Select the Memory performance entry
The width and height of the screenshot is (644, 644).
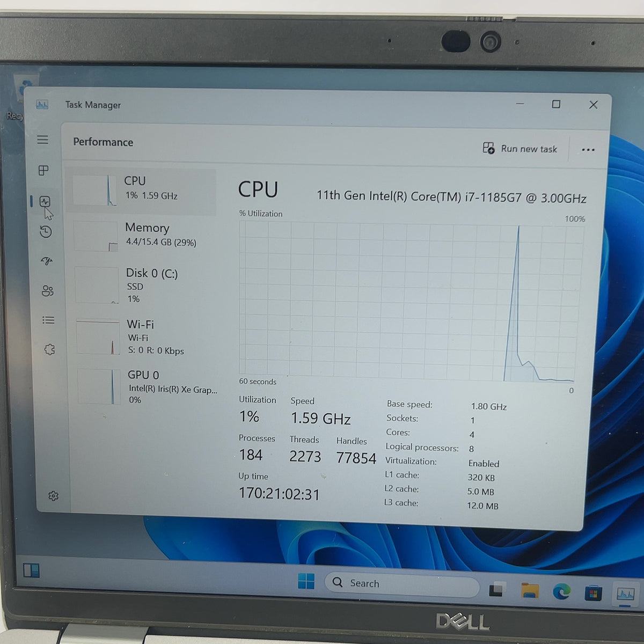point(143,235)
